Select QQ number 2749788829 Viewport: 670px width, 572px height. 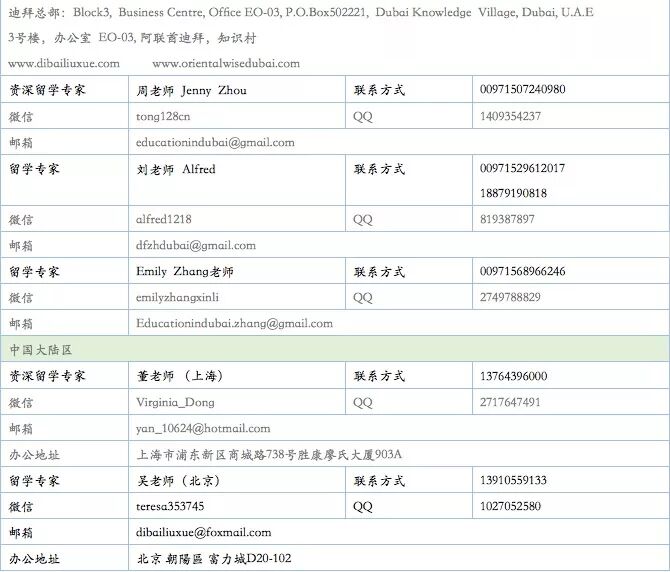pyautogui.click(x=510, y=297)
